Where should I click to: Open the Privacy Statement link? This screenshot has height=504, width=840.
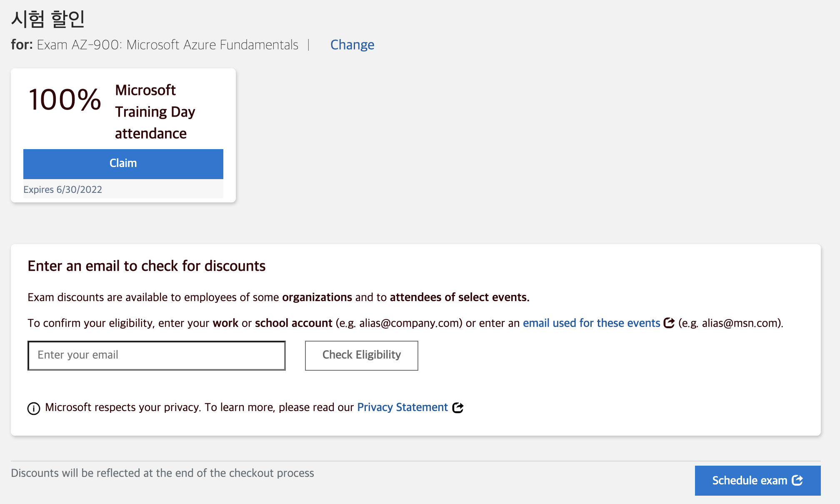402,407
